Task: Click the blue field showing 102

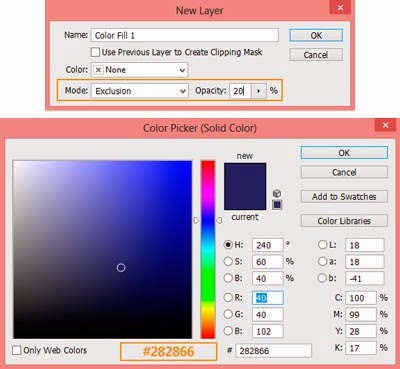Action: tap(268, 331)
